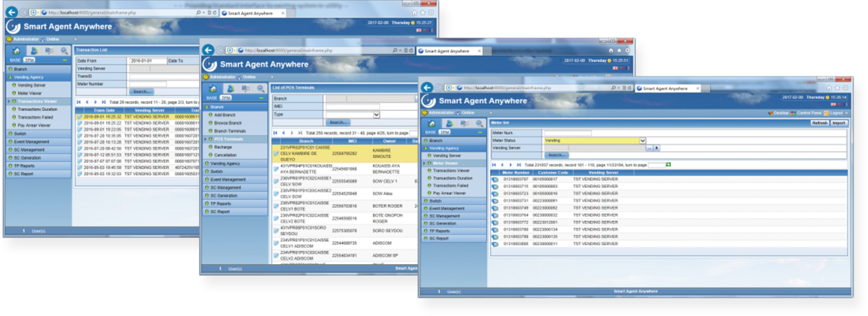Click green go-to-page arrow in Meter list
The image size is (868, 316).
coord(668,165)
